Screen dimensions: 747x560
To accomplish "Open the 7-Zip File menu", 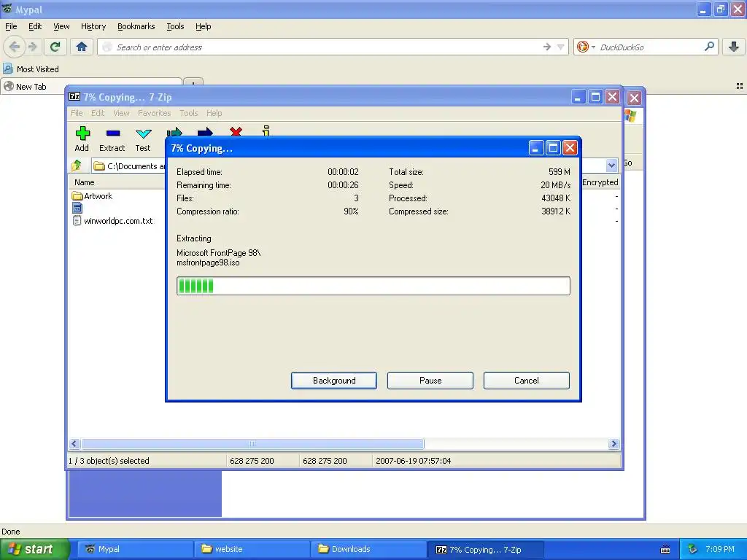I will 77,113.
